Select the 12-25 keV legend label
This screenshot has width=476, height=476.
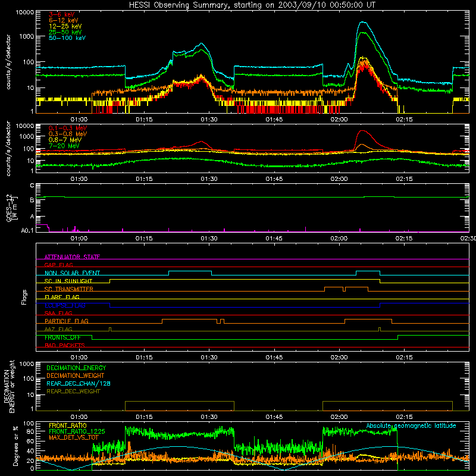[x=65, y=26]
